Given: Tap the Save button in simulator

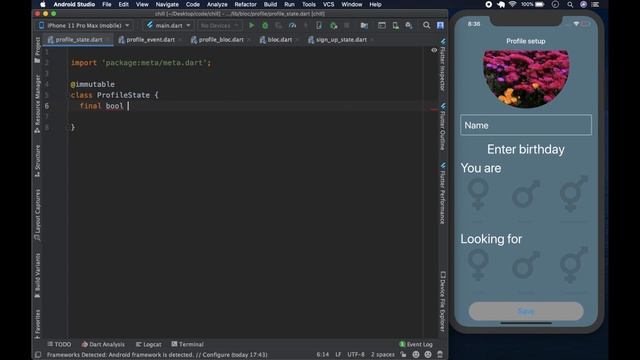Looking at the screenshot, I should click(526, 311).
